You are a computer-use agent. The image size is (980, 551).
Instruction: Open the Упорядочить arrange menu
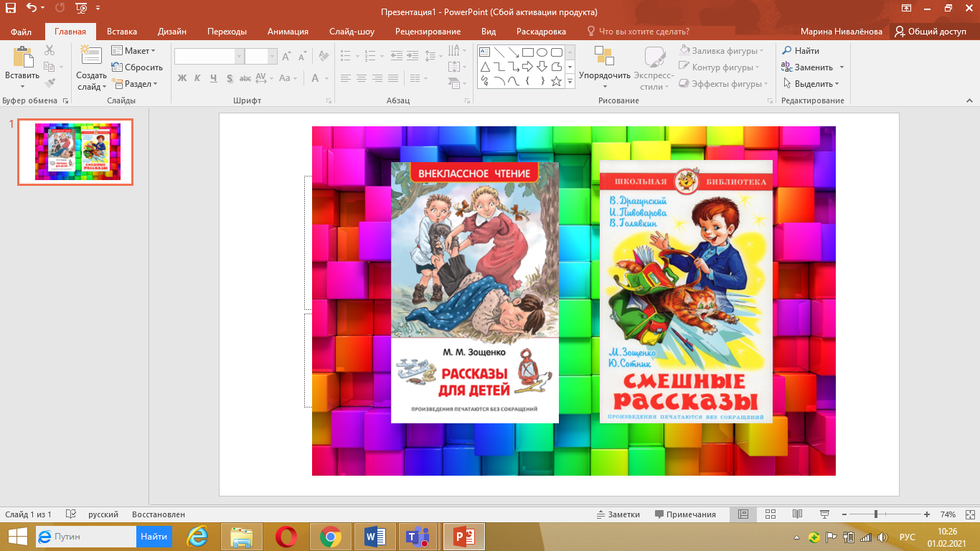pyautogui.click(x=605, y=68)
